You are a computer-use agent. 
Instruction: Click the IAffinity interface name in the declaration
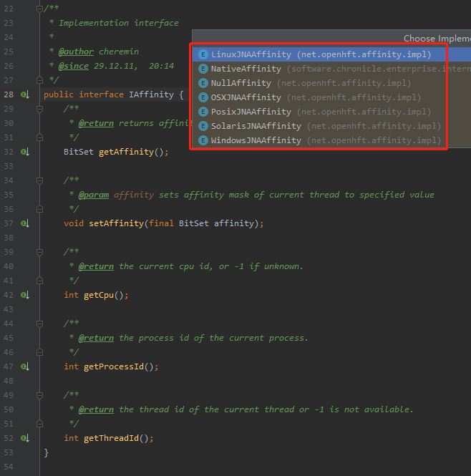149,94
